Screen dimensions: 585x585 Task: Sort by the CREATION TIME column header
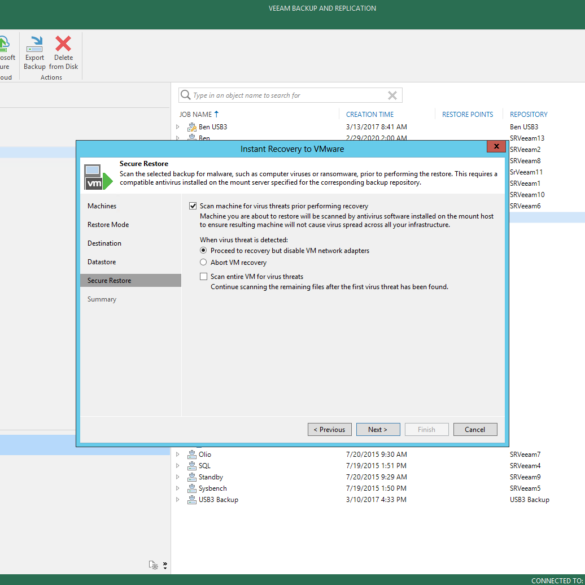(369, 114)
